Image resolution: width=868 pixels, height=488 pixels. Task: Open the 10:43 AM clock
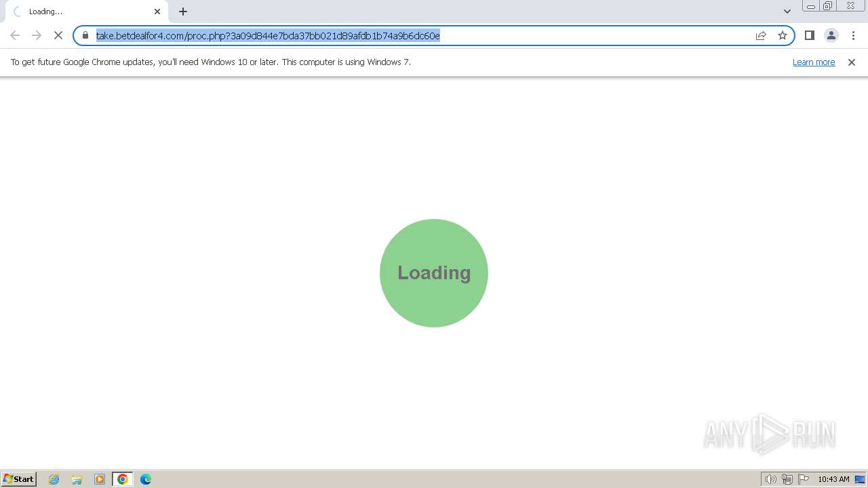point(833,479)
